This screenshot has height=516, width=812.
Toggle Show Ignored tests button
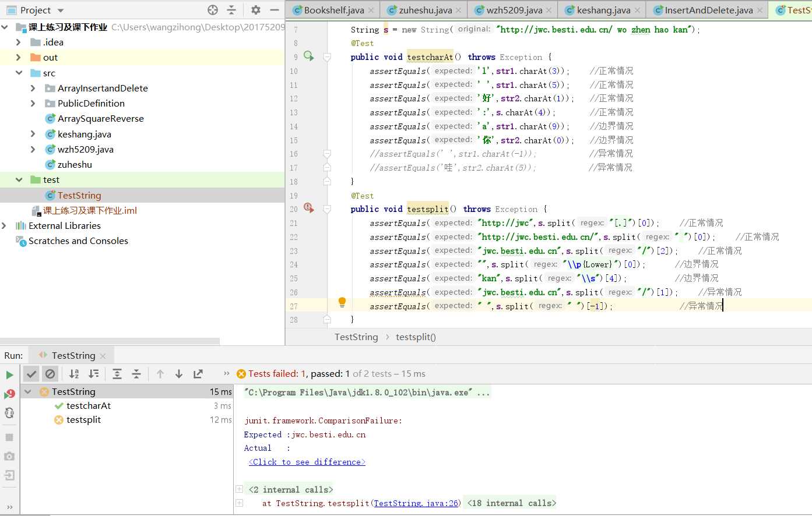(x=50, y=374)
